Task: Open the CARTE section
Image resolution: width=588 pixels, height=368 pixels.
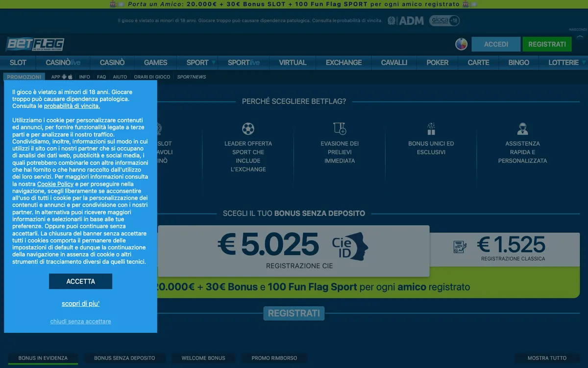Action: click(x=479, y=63)
